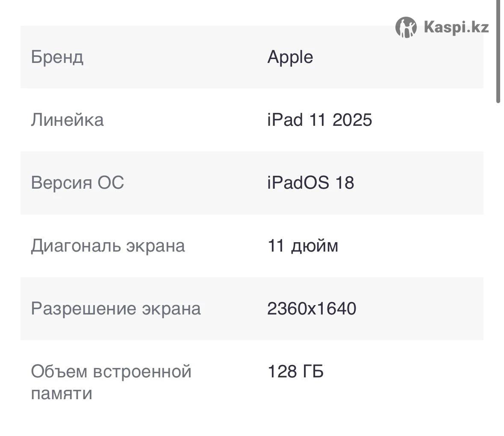
Task: Select the Разрешение экрана label
Action: coord(116,308)
